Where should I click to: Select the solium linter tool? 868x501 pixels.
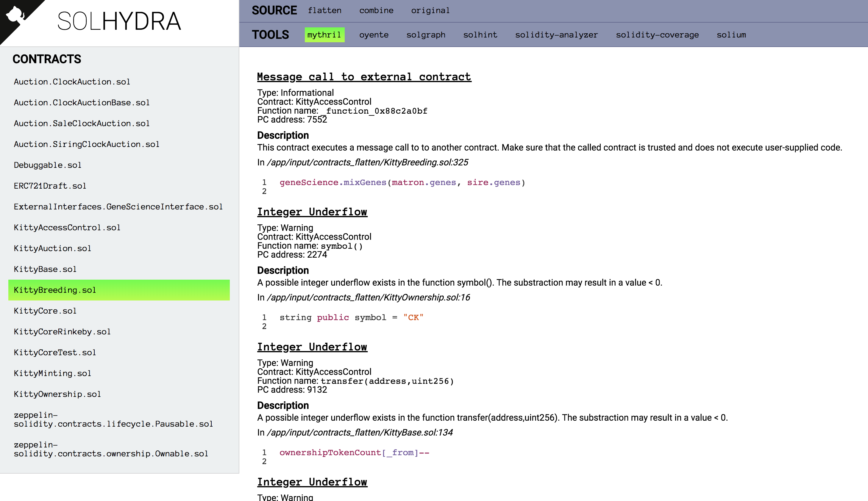pyautogui.click(x=731, y=35)
